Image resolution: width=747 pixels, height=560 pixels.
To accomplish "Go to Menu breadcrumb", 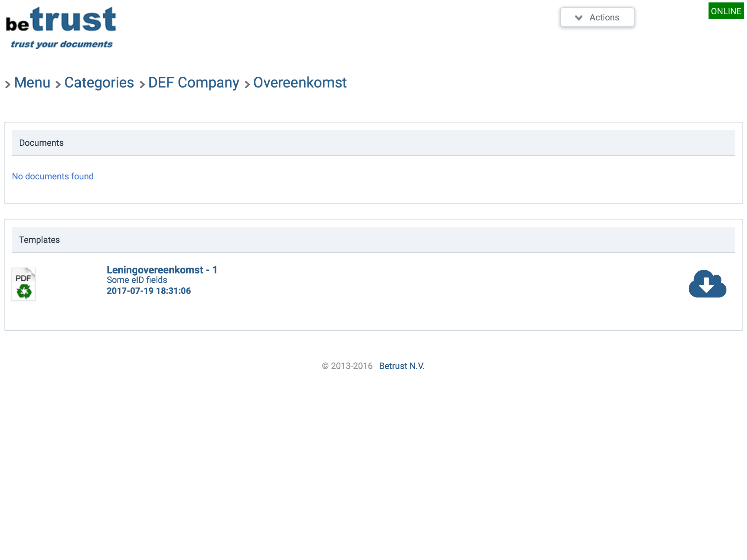I will 32,83.
